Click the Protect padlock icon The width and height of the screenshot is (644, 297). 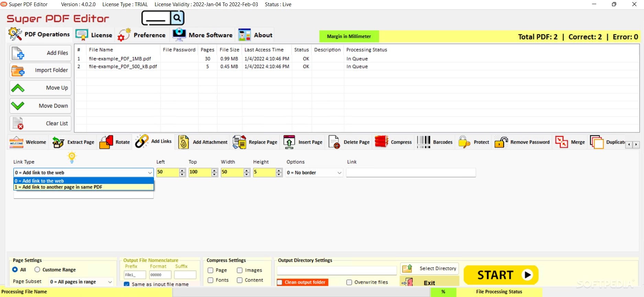tap(464, 142)
